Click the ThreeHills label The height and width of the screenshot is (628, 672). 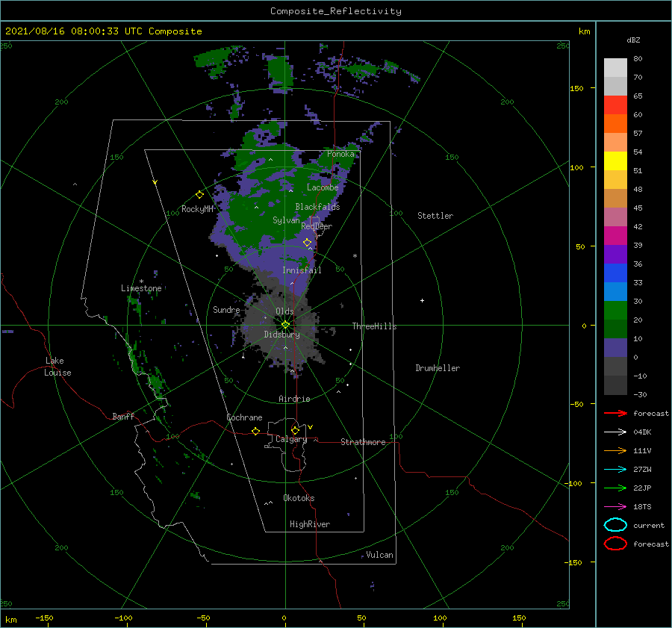pyautogui.click(x=374, y=326)
